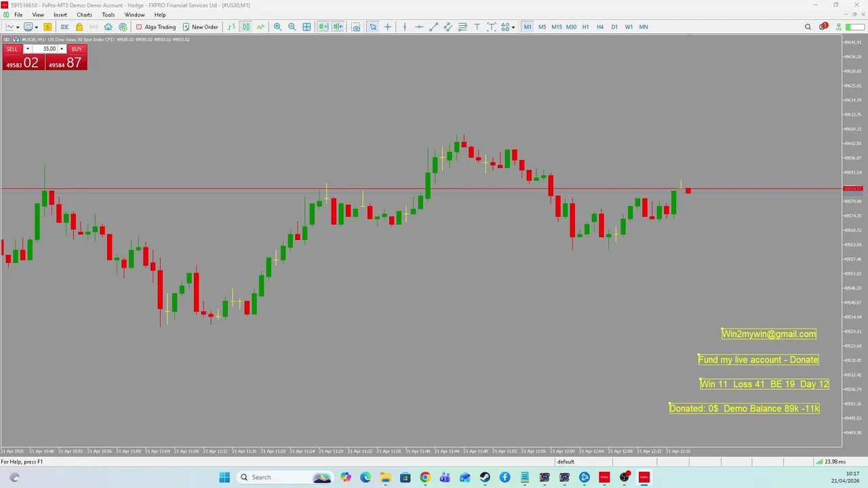Select the trendline drawing tool
The width and height of the screenshot is (868, 488).
pos(433,27)
